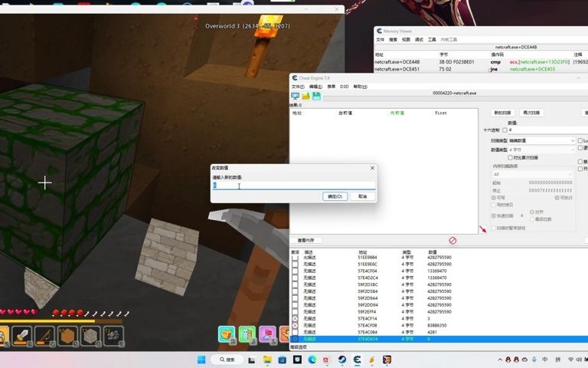Click the 中 IME language indicator
This screenshot has height=368, width=588.
(x=545, y=360)
